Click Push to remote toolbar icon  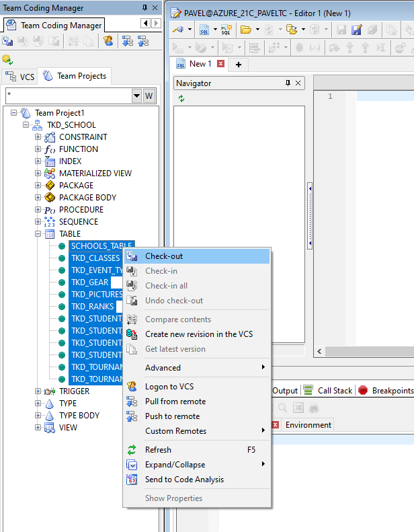(x=143, y=42)
